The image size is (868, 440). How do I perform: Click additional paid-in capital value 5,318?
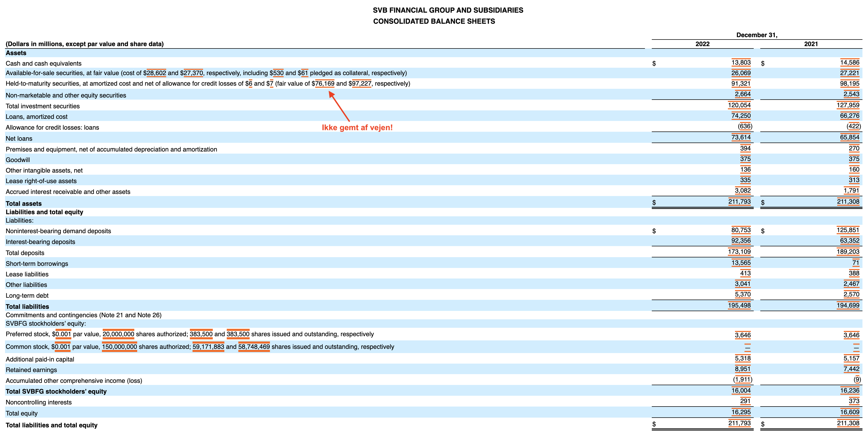point(743,358)
